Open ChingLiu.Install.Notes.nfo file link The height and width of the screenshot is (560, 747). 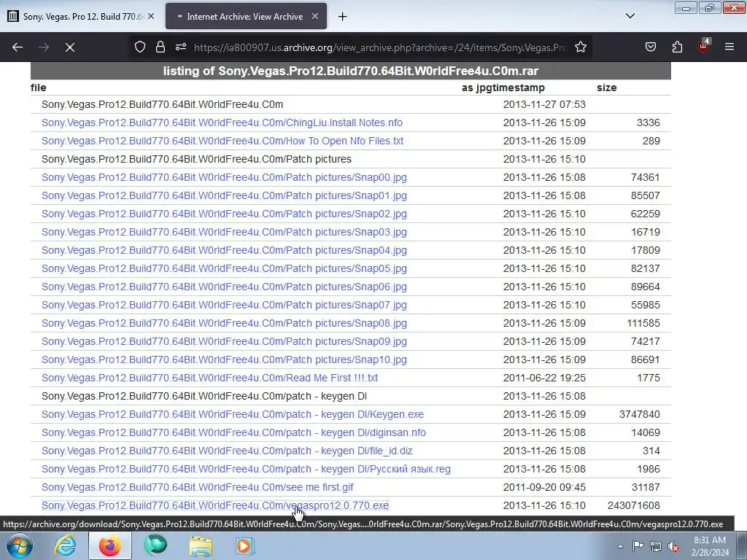tap(222, 122)
